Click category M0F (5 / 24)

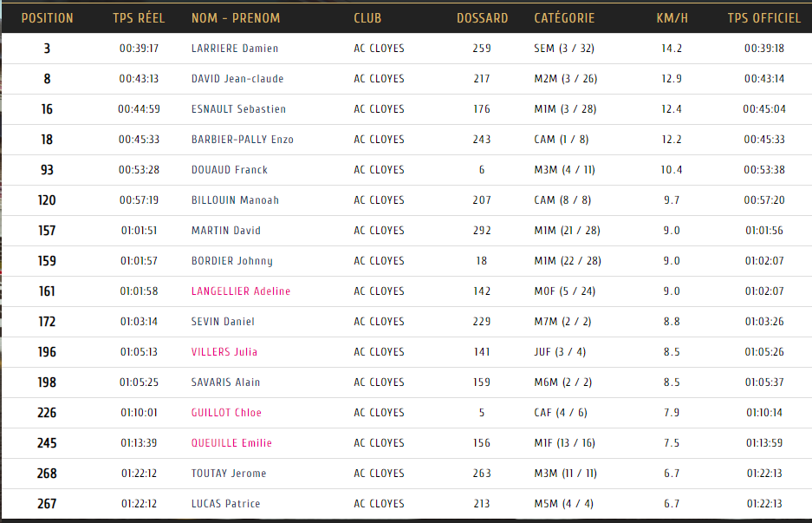[565, 291]
